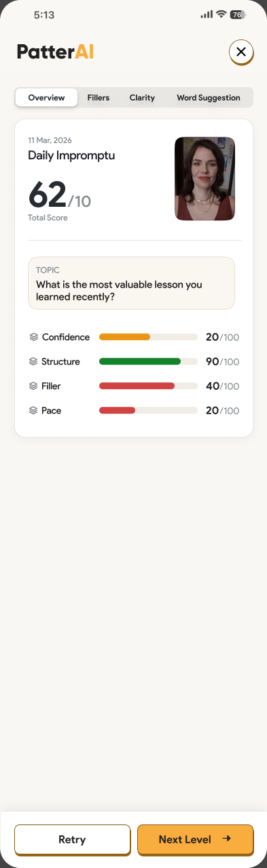Open the speaker video thumbnail
Viewport: 267px width, 868px height.
pyautogui.click(x=205, y=178)
